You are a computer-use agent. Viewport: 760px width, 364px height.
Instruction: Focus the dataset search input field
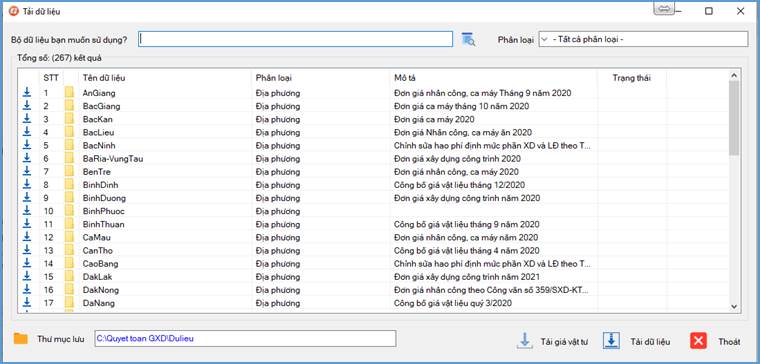[296, 39]
